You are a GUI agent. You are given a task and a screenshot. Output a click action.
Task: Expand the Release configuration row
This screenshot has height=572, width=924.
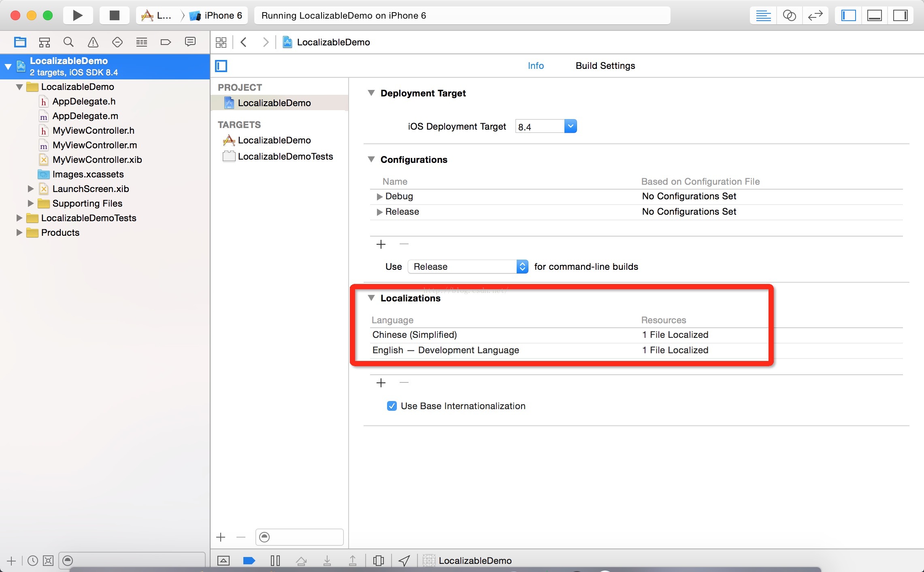pyautogui.click(x=379, y=212)
